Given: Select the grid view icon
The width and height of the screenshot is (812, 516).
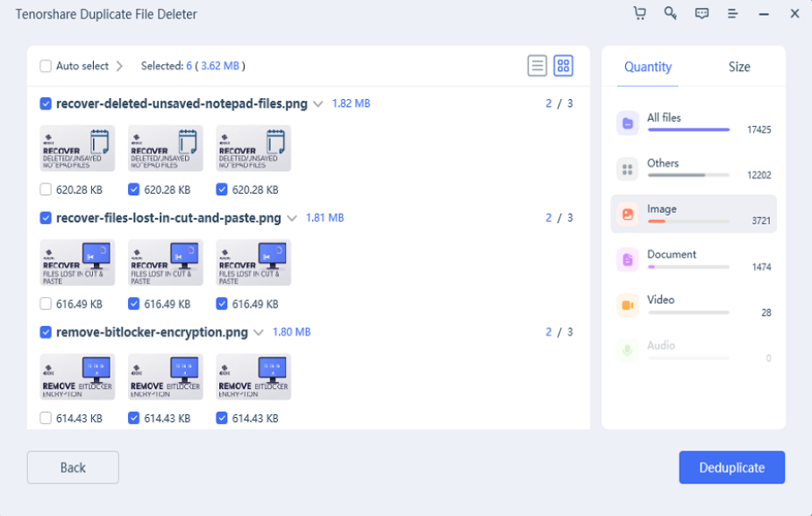Looking at the screenshot, I should coord(564,65).
